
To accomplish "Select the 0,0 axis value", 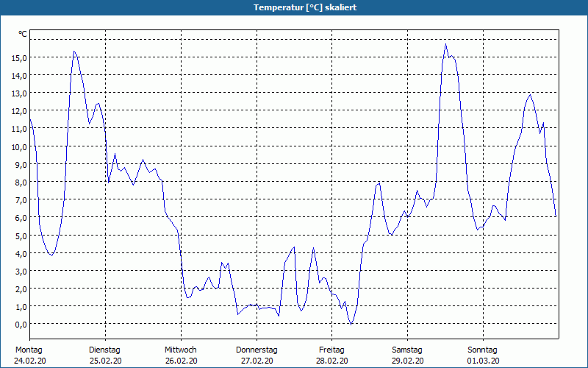I will [x=21, y=325].
